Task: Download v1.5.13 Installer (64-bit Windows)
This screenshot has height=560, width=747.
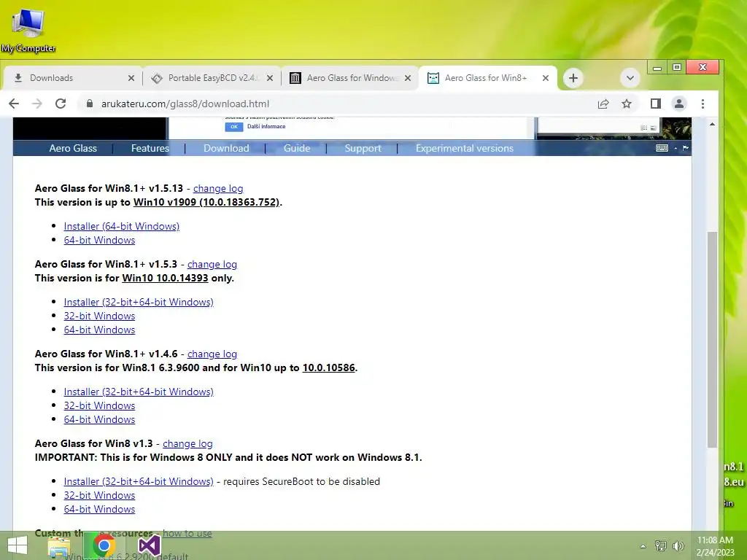Action: tap(122, 226)
